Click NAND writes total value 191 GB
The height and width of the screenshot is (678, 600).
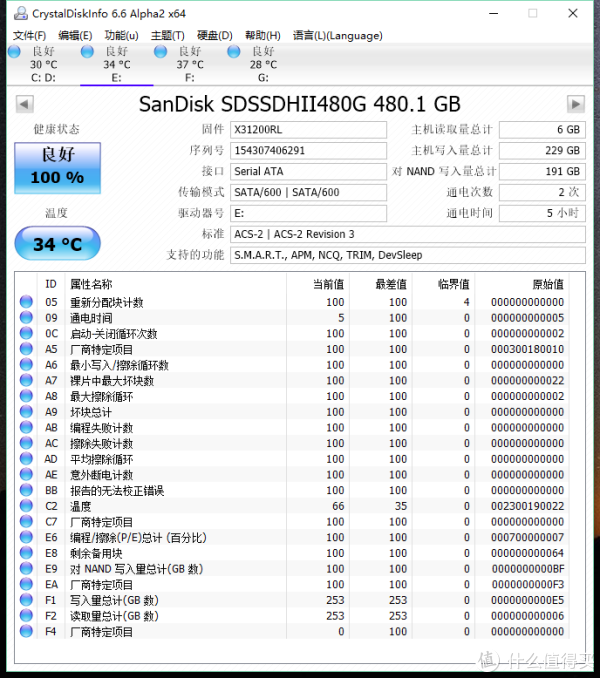point(543,172)
